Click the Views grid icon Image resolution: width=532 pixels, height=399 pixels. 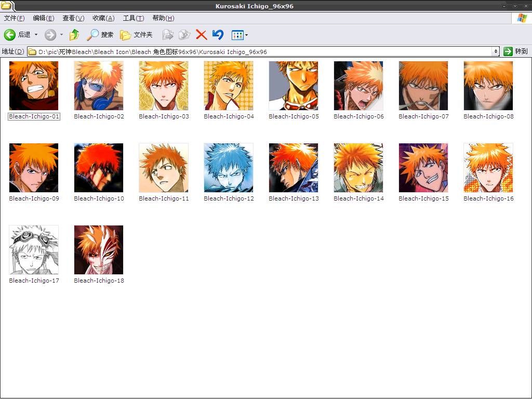coord(237,35)
